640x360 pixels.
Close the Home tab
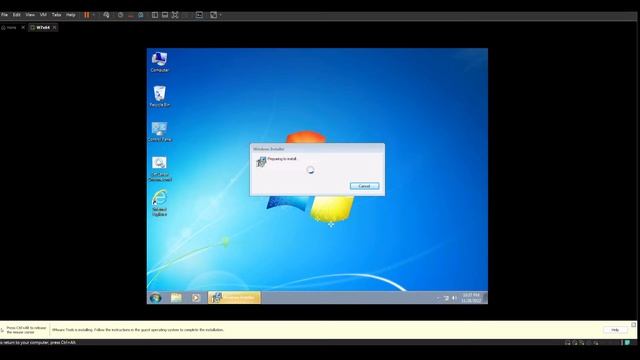tap(23, 28)
